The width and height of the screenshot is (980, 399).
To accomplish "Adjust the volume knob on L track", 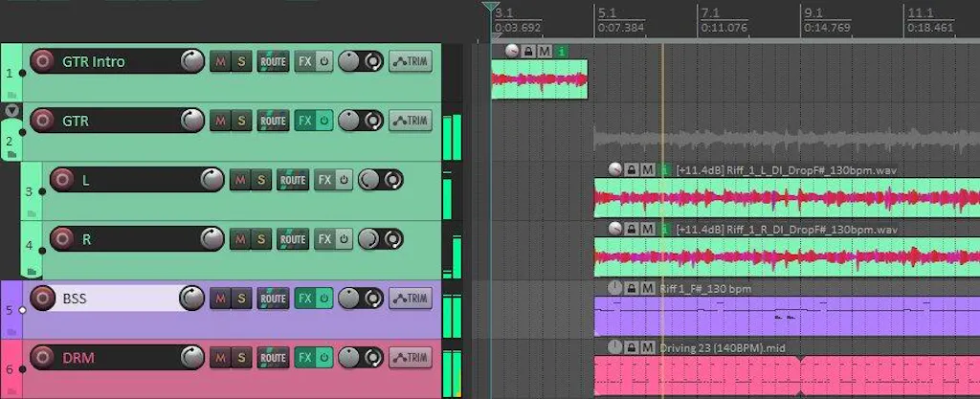I will [x=212, y=181].
